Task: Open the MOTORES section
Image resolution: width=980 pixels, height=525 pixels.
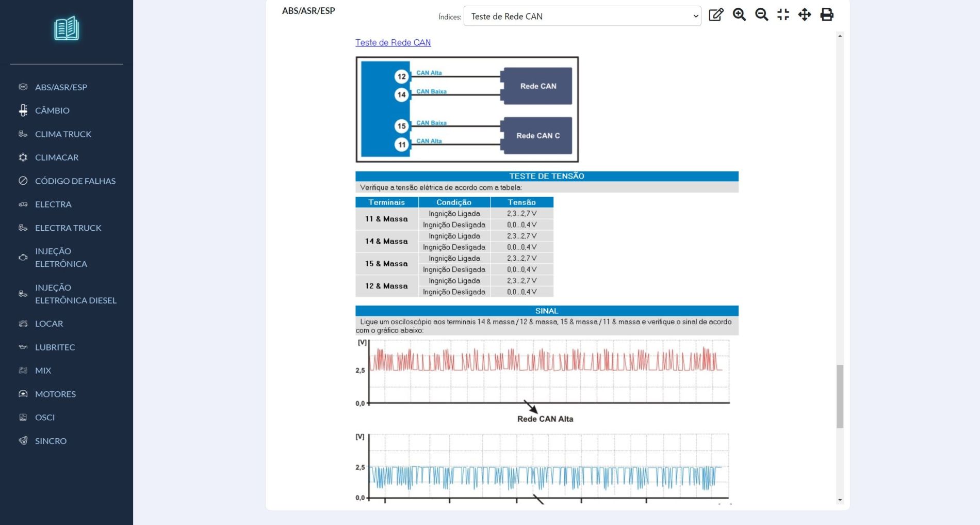Action: 55,394
